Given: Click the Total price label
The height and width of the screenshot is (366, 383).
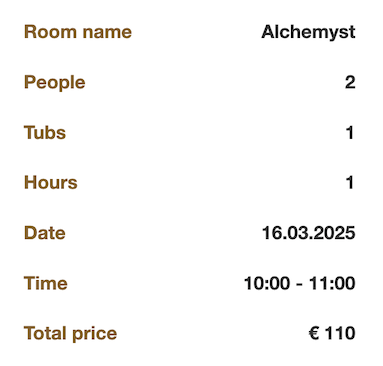Looking at the screenshot, I should (70, 334).
